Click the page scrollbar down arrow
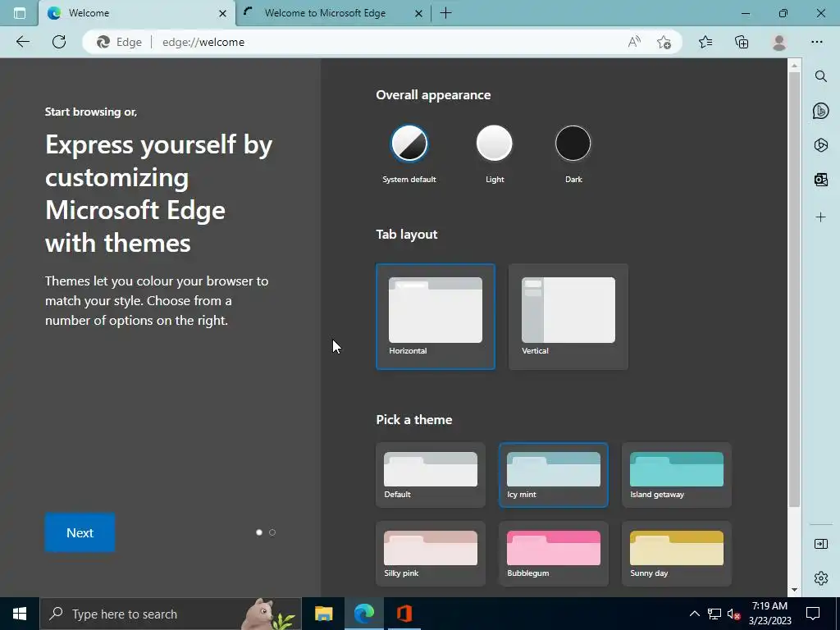The image size is (840, 630). 794,590
